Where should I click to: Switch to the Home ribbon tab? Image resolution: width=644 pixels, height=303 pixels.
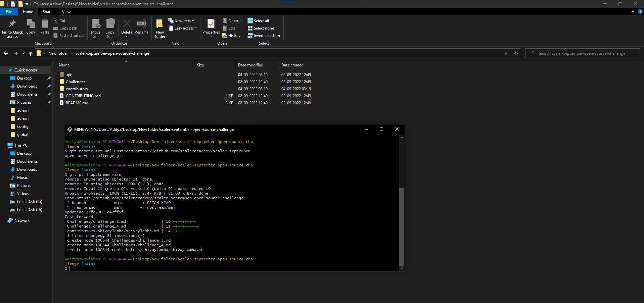(28, 12)
